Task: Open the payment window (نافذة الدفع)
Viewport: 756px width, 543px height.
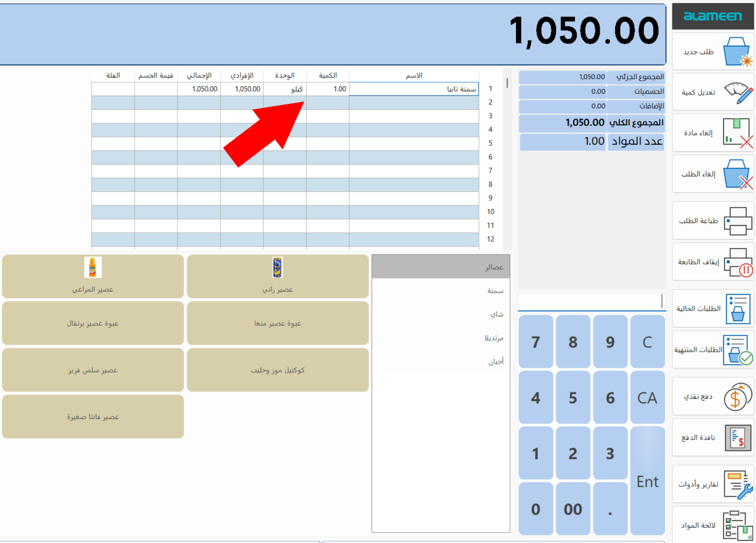Action: [737, 438]
